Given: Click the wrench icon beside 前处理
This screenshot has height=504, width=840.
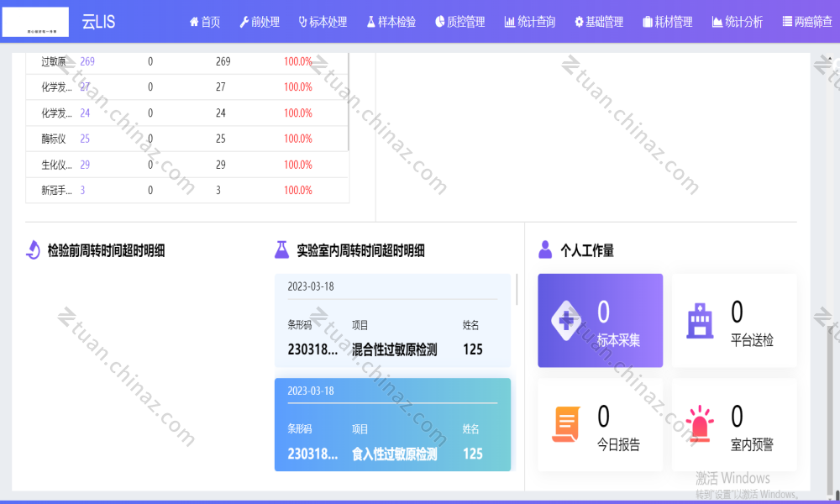Looking at the screenshot, I should [x=244, y=22].
